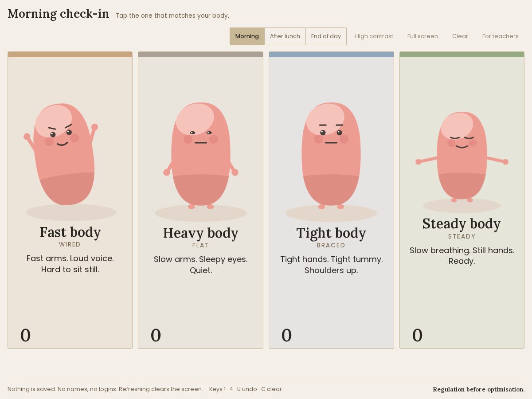Viewport: 532px width, 399px height.
Task: Click the Heavy body count number
Action: point(156,335)
